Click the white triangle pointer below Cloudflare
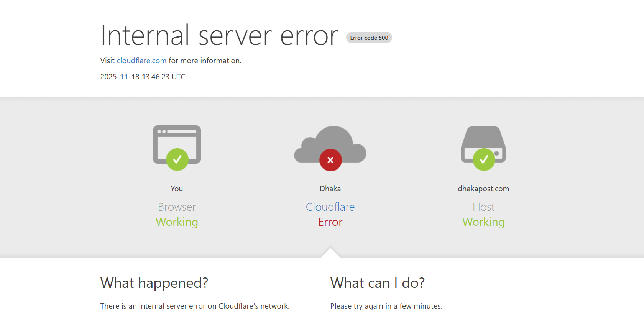This screenshot has width=644, height=325. point(330,253)
